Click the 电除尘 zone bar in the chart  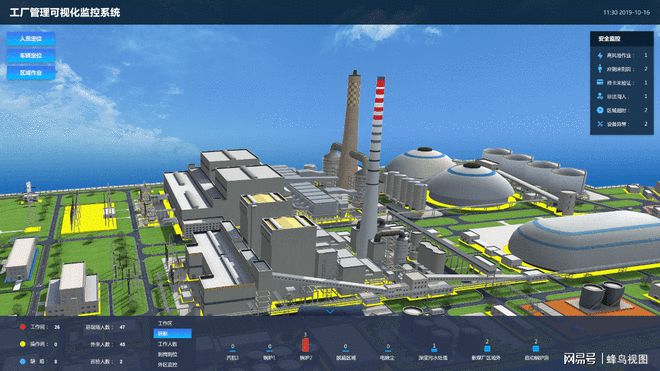click(x=388, y=350)
